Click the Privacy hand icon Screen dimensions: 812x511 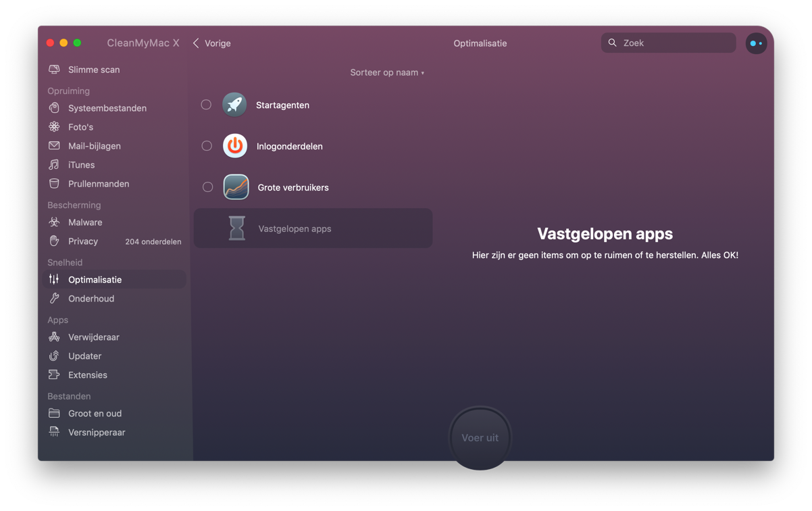pyautogui.click(x=54, y=241)
